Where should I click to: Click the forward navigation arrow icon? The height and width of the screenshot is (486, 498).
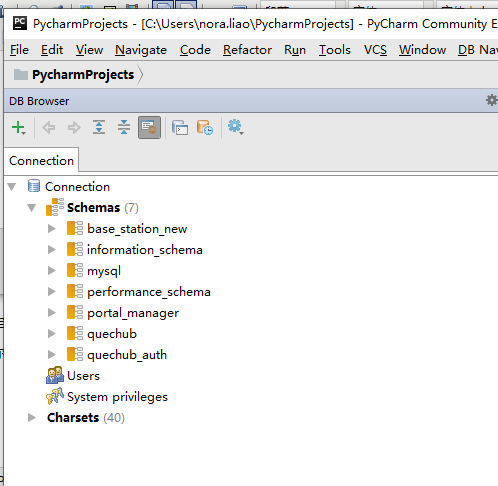click(x=74, y=128)
